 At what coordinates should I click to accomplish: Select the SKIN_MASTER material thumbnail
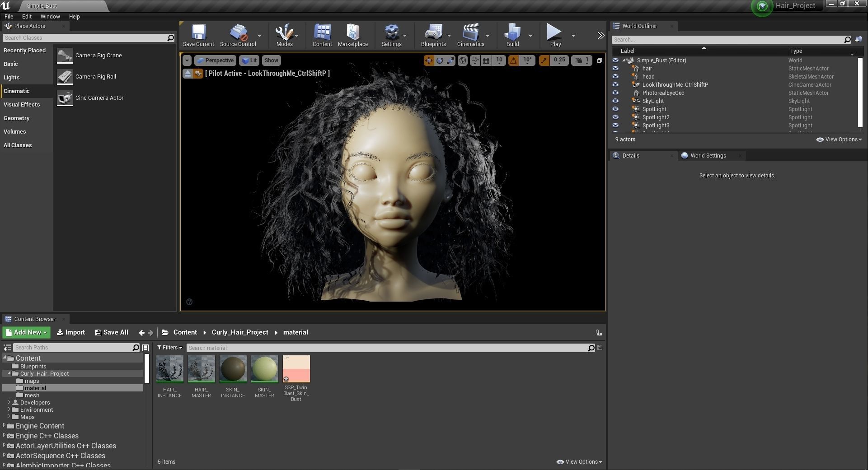(265, 369)
